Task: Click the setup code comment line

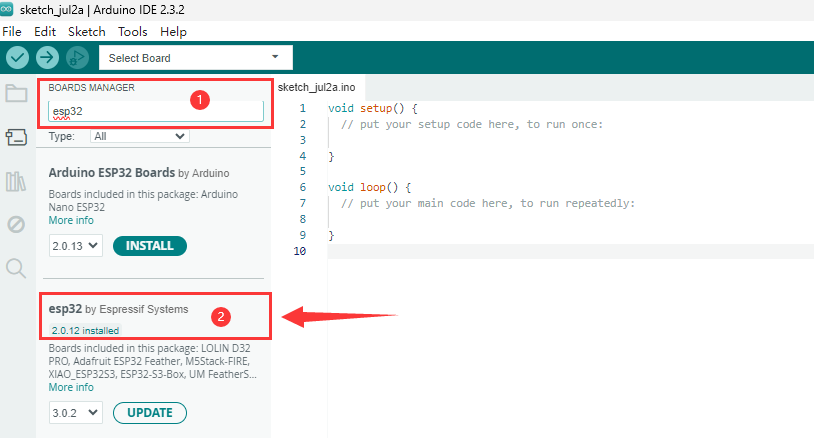Action: (x=472, y=125)
